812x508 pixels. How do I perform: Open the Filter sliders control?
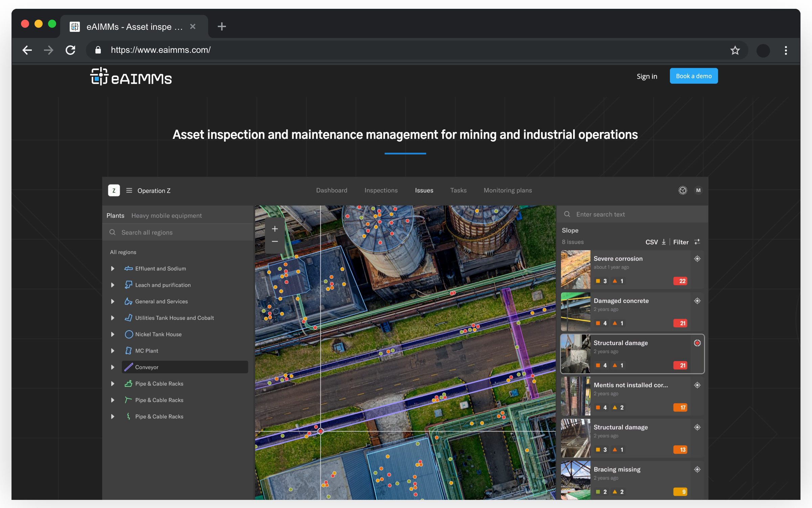[697, 242]
